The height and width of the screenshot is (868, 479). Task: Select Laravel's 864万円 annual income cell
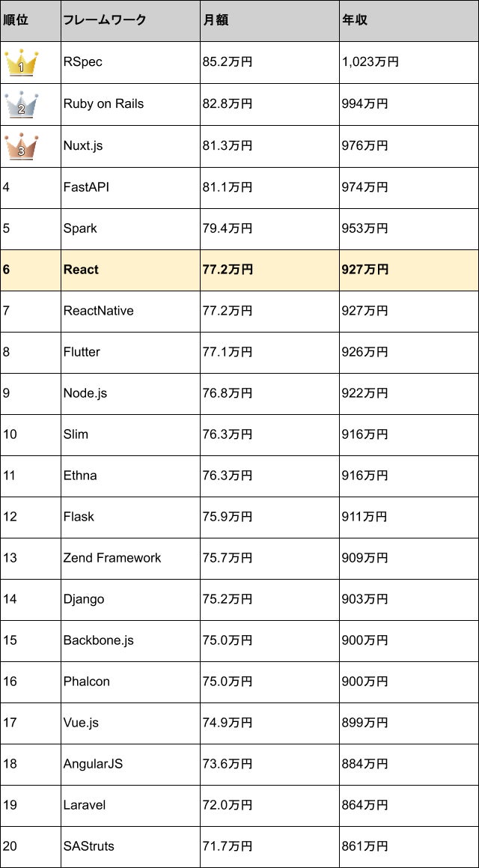point(409,805)
